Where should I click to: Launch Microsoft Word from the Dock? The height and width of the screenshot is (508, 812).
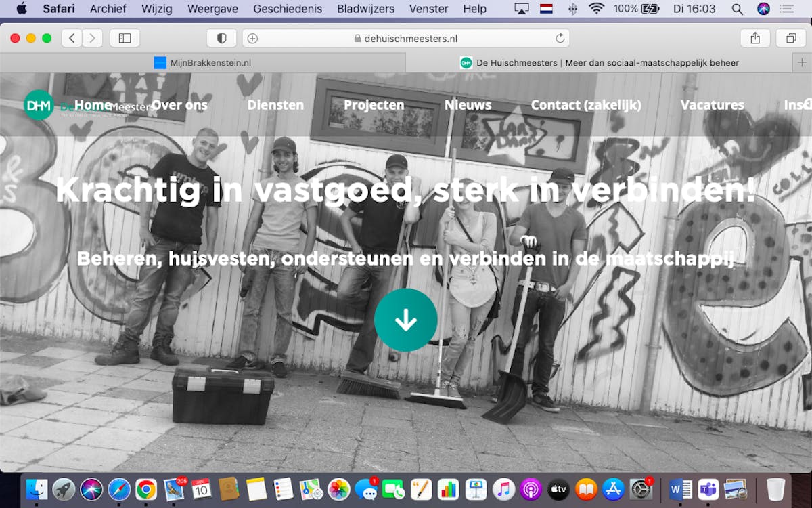click(x=680, y=488)
